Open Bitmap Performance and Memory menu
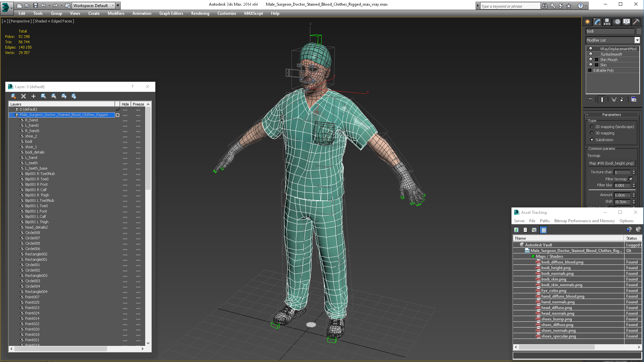 pos(584,221)
